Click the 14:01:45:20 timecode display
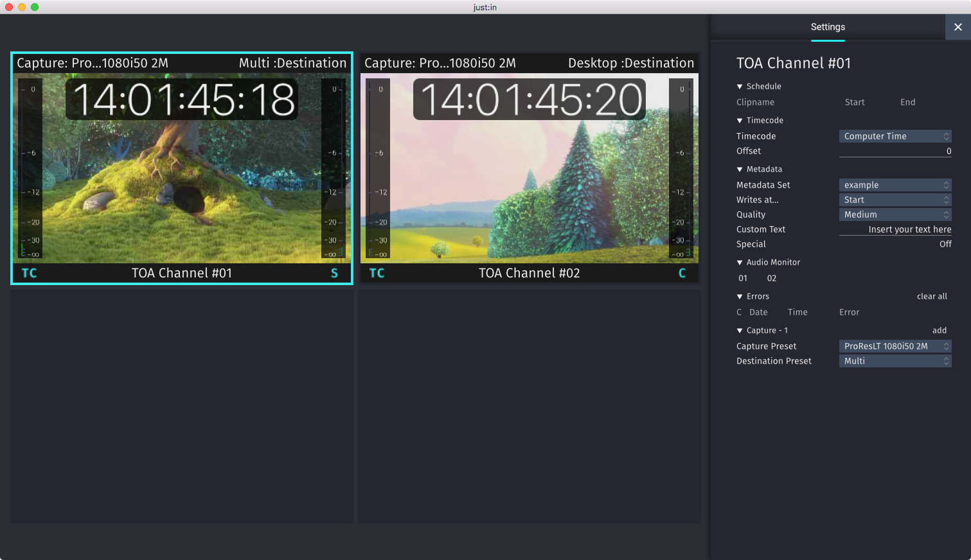This screenshot has height=560, width=971. [530, 100]
